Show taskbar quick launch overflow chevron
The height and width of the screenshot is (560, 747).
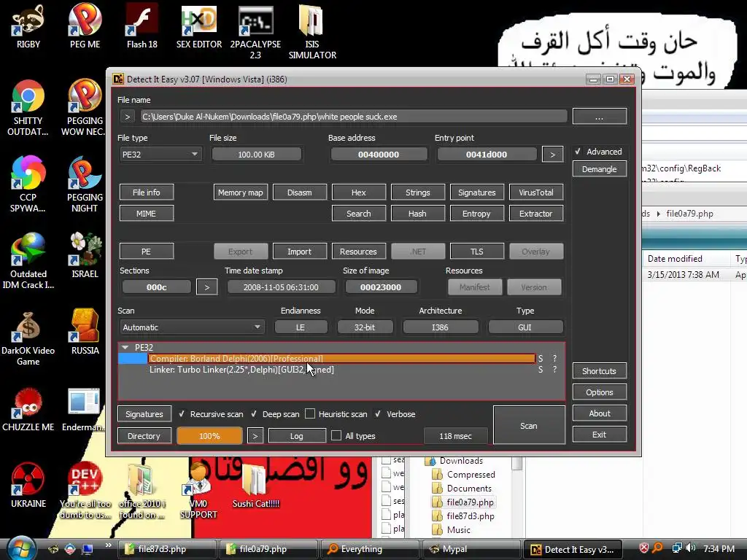(108, 545)
